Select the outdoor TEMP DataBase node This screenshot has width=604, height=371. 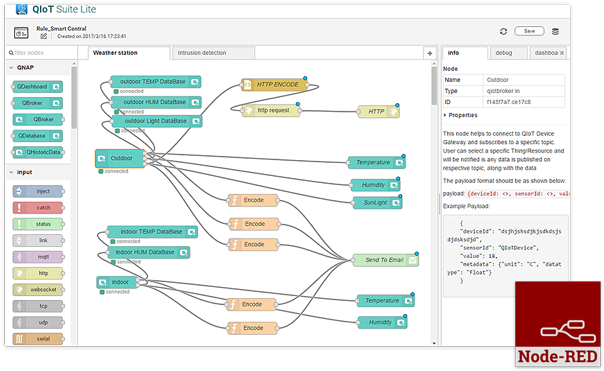156,82
